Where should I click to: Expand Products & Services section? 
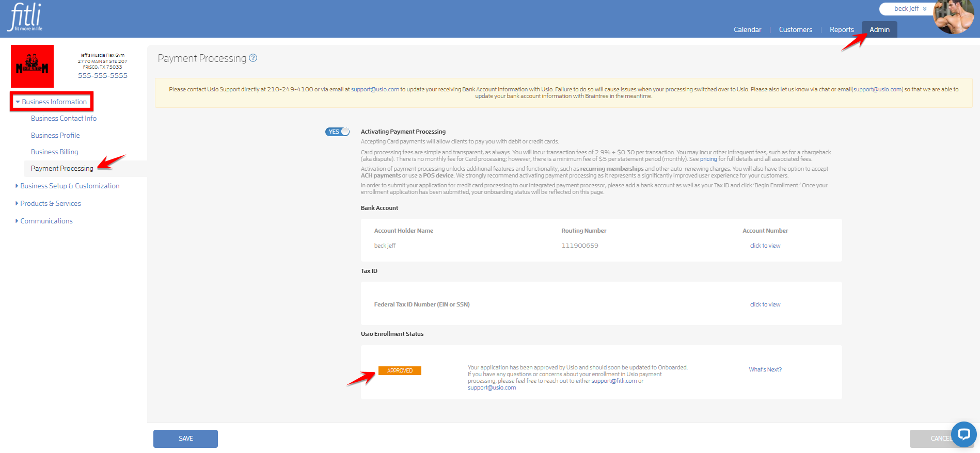(x=48, y=203)
